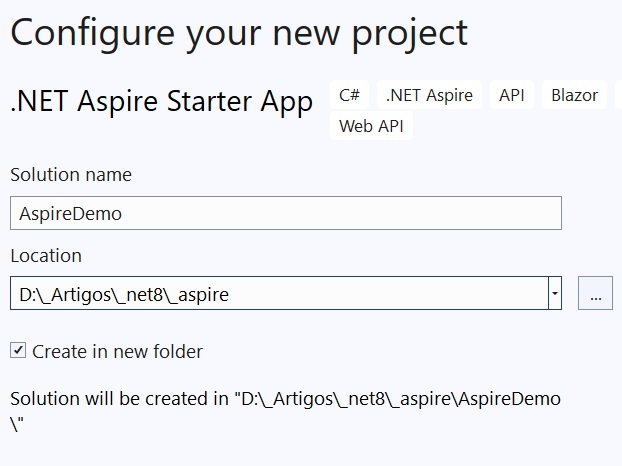Image resolution: width=622 pixels, height=466 pixels.
Task: Select the .NET Aspire tag
Action: coord(429,95)
